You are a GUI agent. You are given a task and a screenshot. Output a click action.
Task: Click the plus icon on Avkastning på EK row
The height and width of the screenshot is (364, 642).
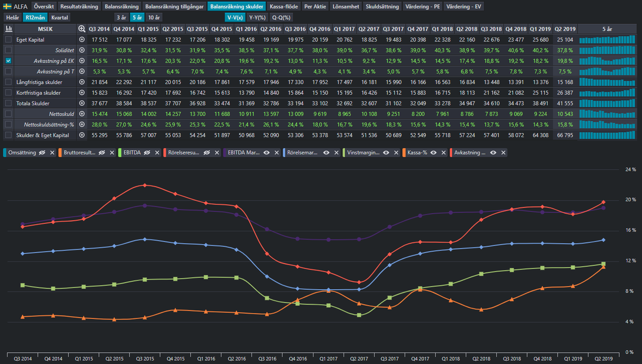coord(82,60)
